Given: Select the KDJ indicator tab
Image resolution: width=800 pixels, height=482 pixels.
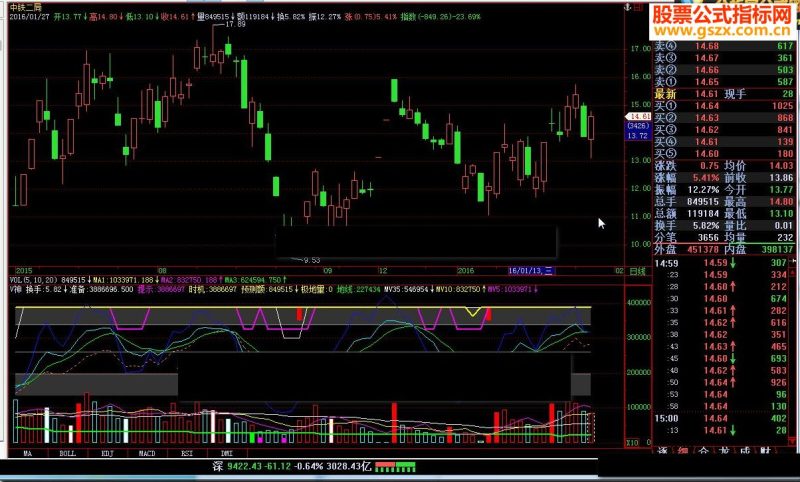Looking at the screenshot, I should pyautogui.click(x=107, y=453).
